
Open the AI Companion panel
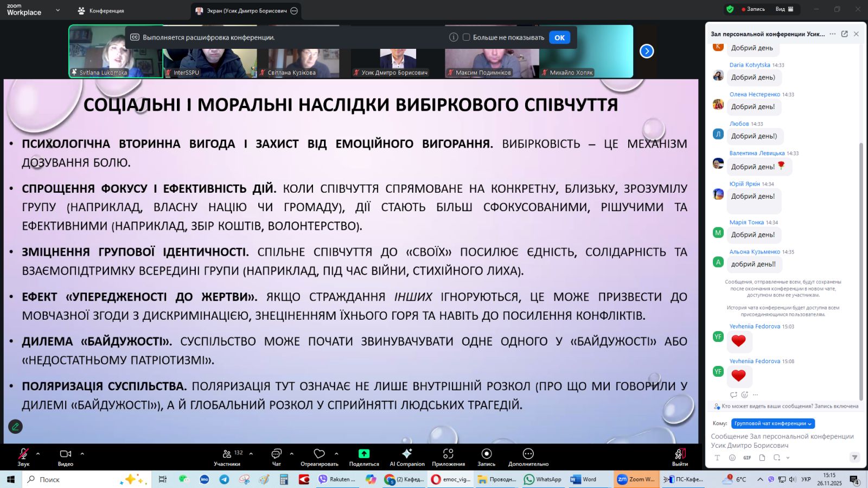[x=407, y=454]
